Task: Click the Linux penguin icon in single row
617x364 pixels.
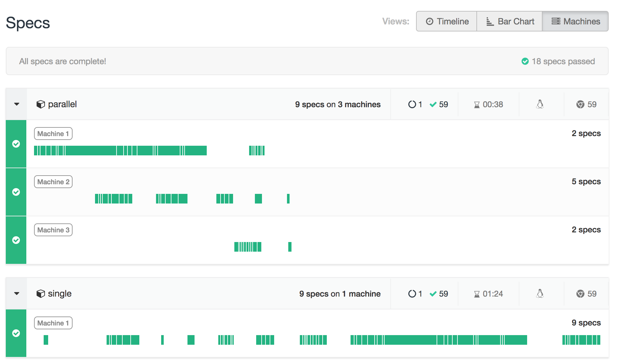Action: pos(540,294)
